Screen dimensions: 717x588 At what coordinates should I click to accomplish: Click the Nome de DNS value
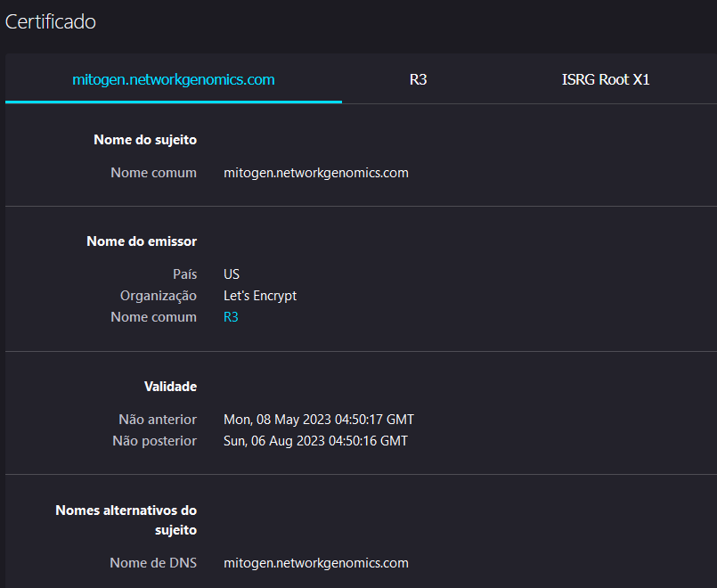pos(315,562)
